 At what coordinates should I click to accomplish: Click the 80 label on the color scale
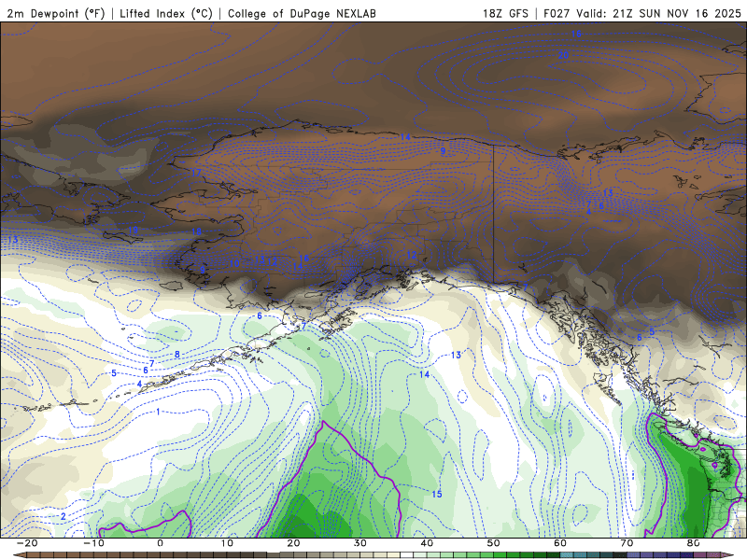click(x=693, y=543)
